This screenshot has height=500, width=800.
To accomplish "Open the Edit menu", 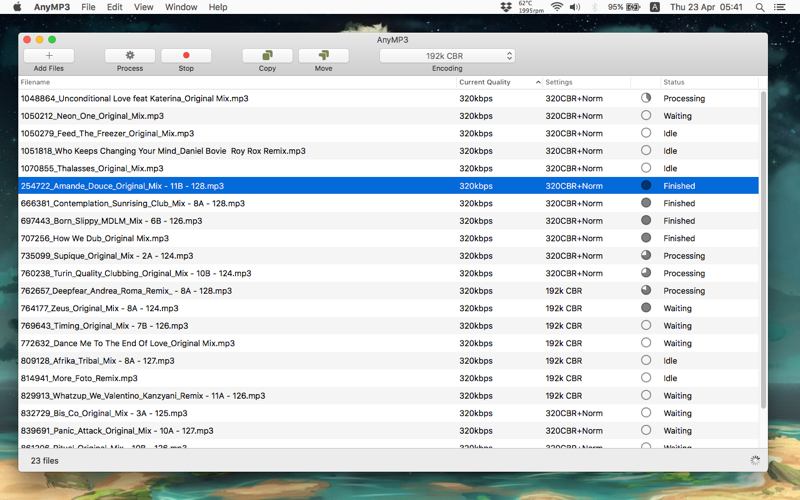I will 115,7.
